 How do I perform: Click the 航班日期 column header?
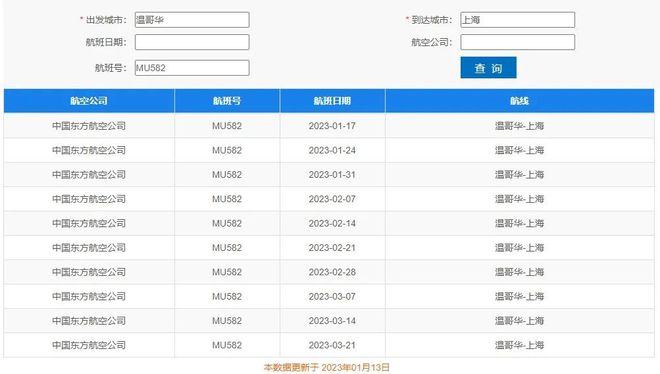point(332,101)
